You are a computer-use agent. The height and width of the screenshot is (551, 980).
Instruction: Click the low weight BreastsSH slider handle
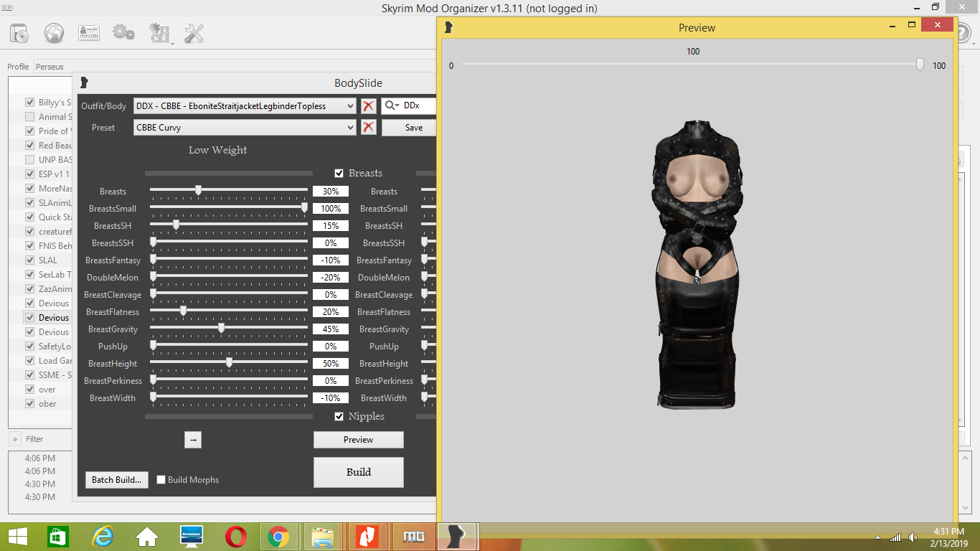tap(176, 225)
